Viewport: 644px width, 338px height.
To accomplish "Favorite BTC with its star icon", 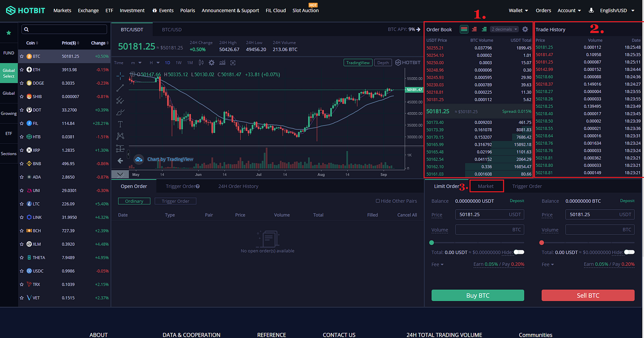I will click(x=22, y=57).
